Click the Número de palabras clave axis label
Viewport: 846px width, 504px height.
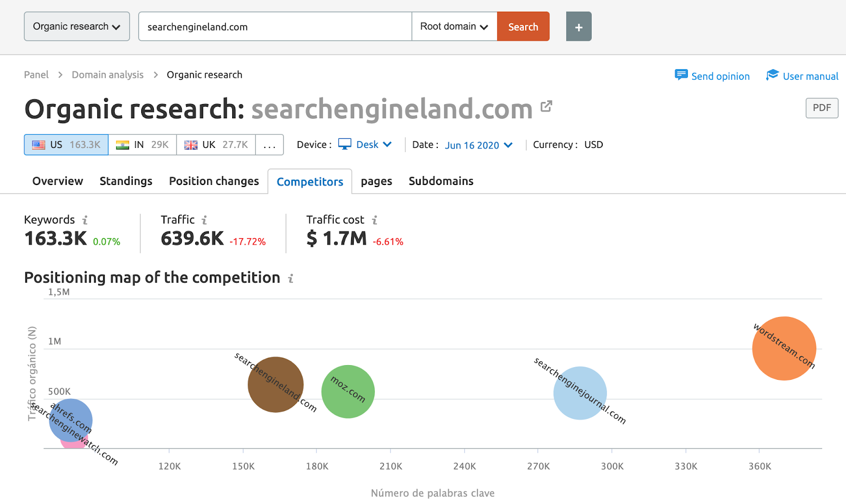coord(433,493)
